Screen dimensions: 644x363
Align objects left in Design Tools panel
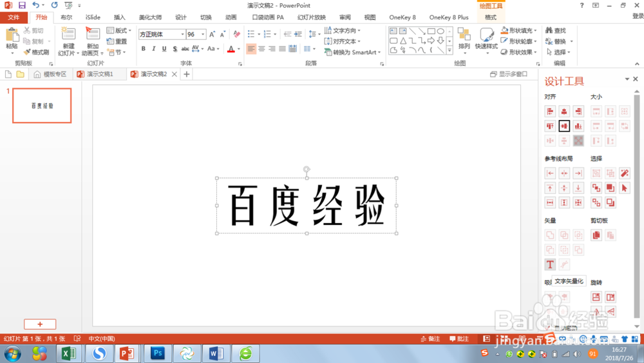point(550,112)
